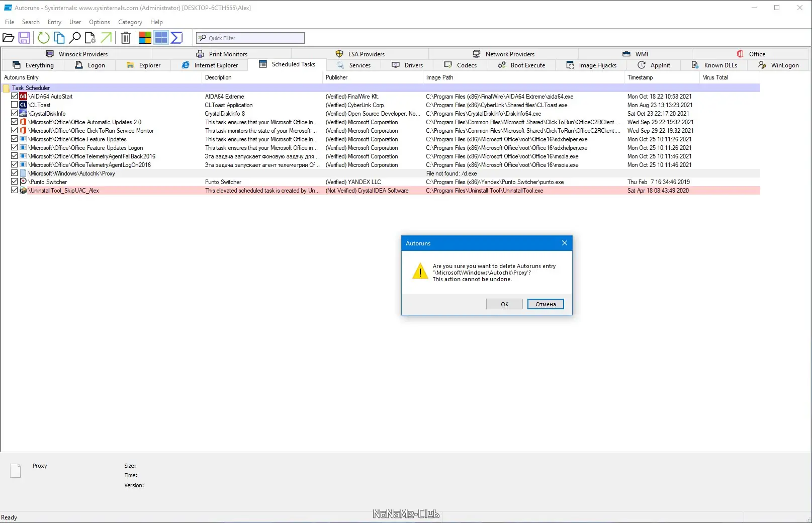Viewport: 812px width, 523px height.
Task: Switch to the Logon tab
Action: (89, 65)
